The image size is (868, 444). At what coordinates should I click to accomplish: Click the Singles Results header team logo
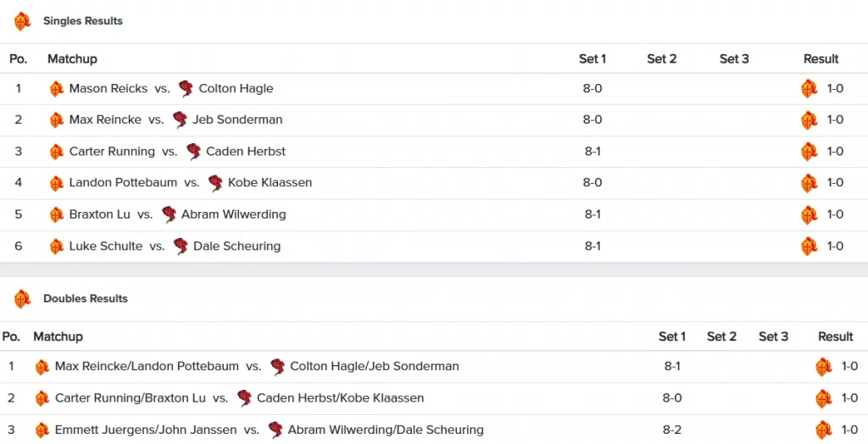(22, 21)
